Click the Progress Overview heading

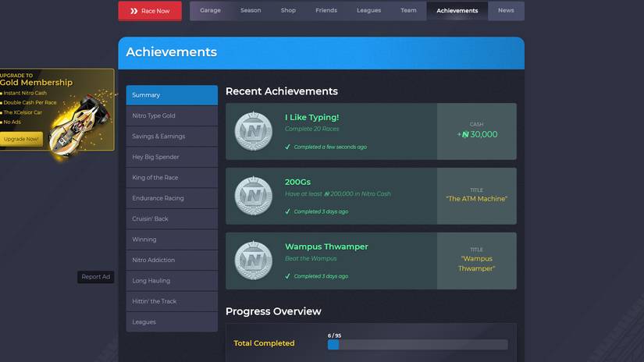click(x=273, y=311)
